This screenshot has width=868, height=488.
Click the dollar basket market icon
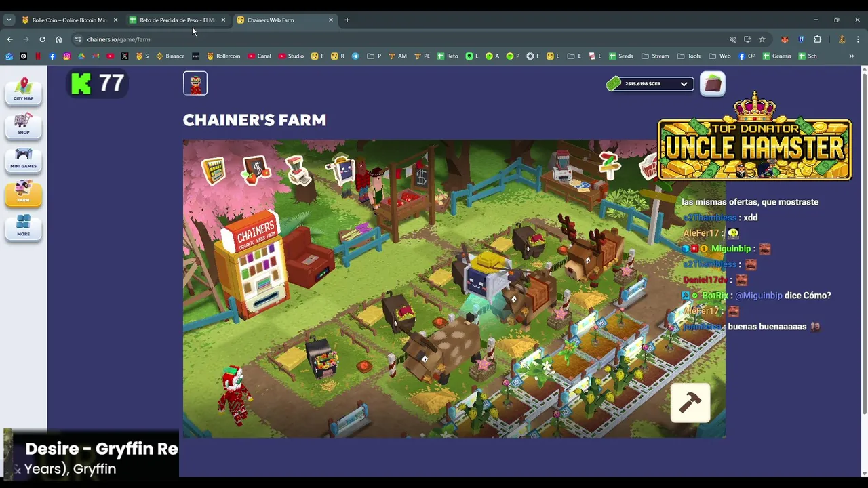point(256,169)
